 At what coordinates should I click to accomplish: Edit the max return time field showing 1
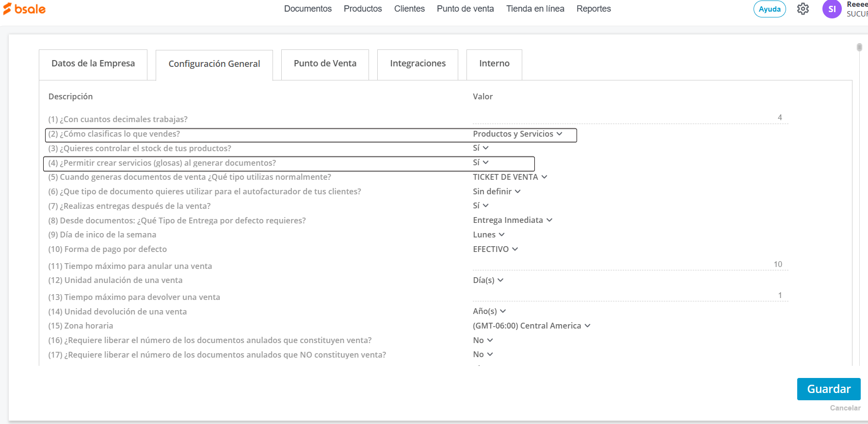point(630,296)
